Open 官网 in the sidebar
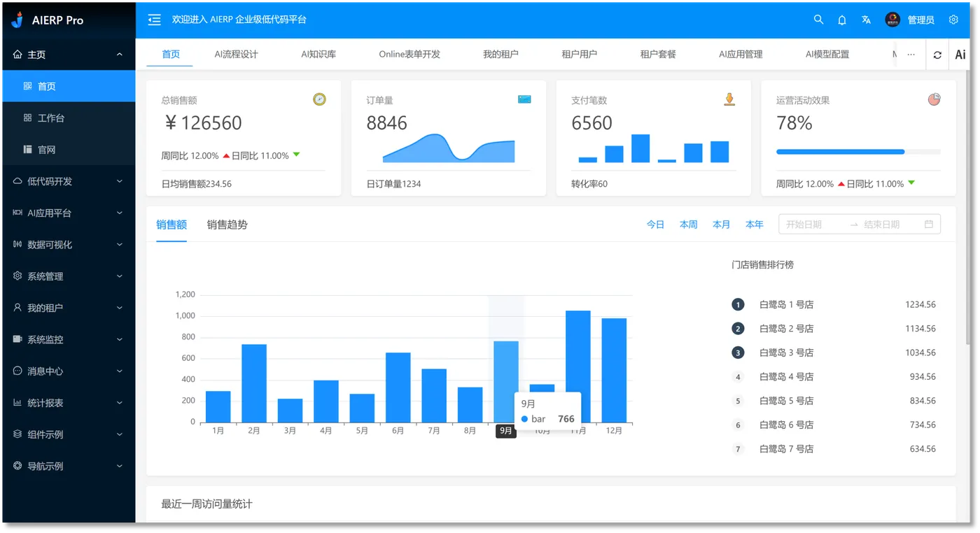980x533 pixels. 68,150
